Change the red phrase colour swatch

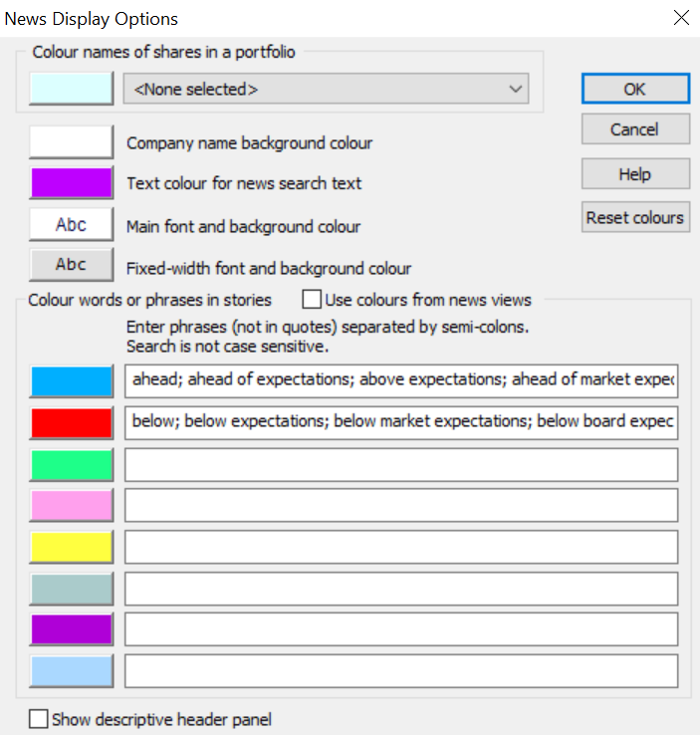[x=72, y=423]
